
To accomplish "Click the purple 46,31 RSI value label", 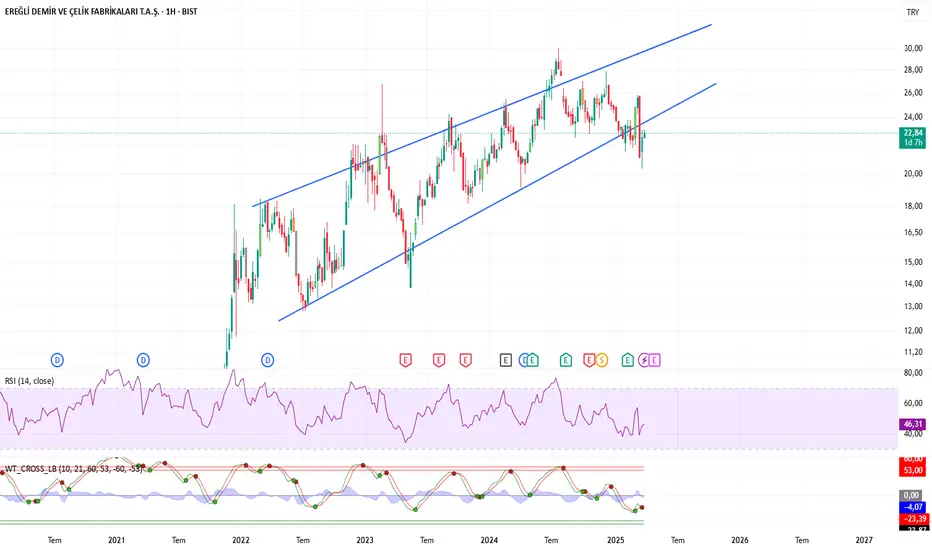I will coord(912,424).
